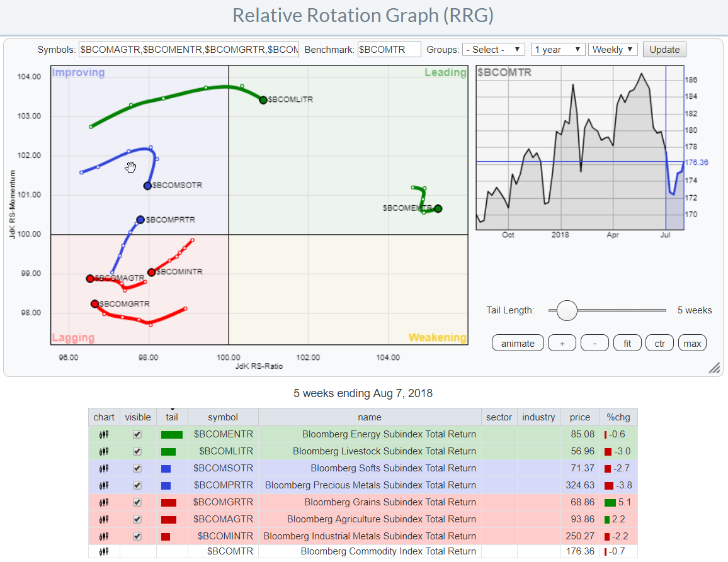Click the Benchmark input field

[389, 50]
